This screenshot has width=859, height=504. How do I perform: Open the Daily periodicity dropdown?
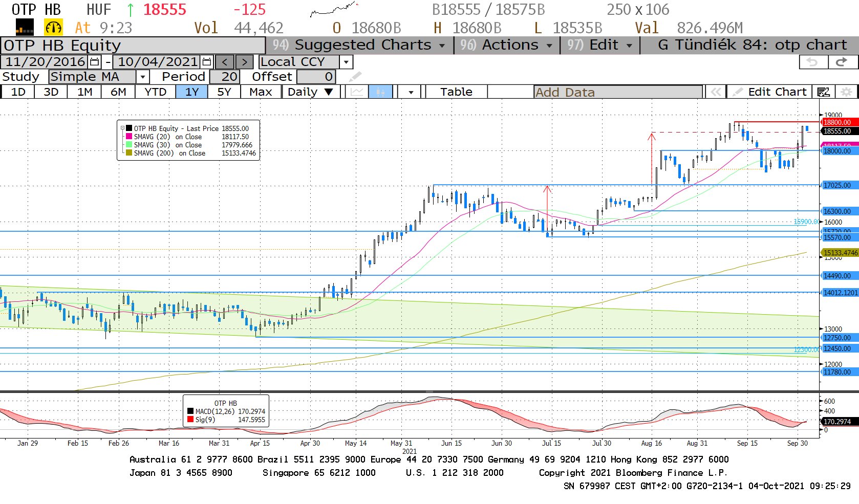click(x=310, y=92)
